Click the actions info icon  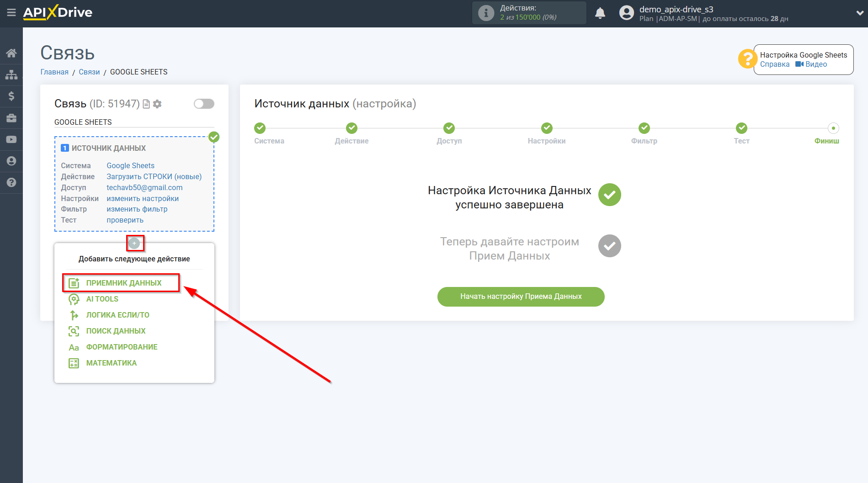point(486,13)
